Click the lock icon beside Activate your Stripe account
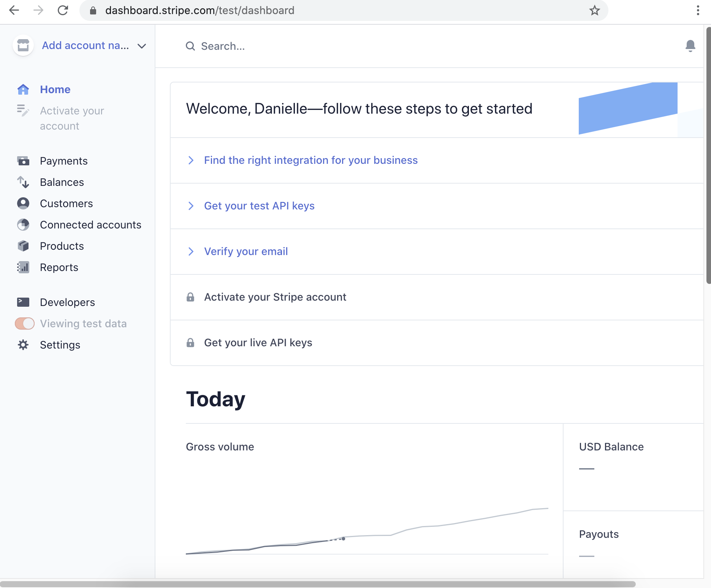711x588 pixels. [x=190, y=297]
